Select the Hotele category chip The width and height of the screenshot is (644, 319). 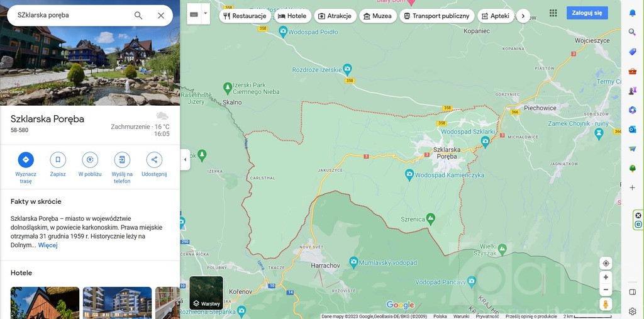[292, 16]
